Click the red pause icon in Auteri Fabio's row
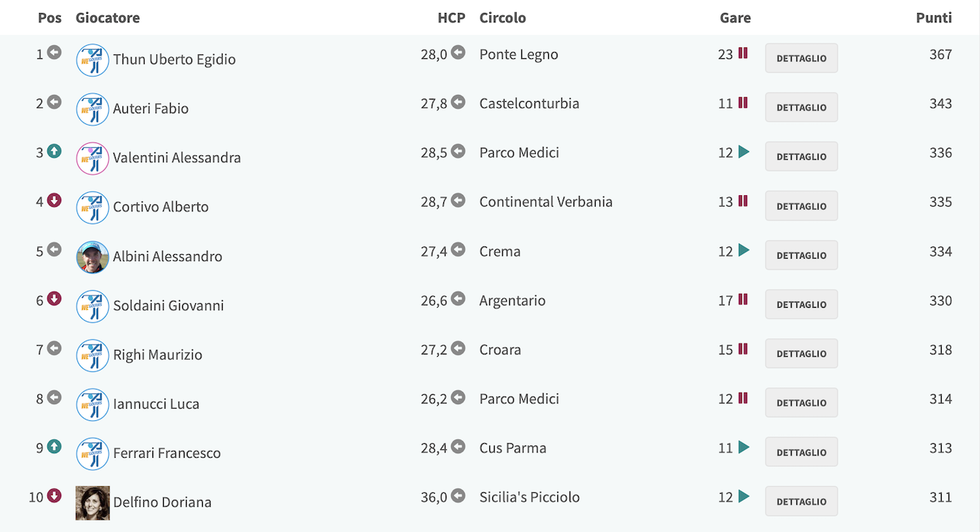 pyautogui.click(x=743, y=103)
